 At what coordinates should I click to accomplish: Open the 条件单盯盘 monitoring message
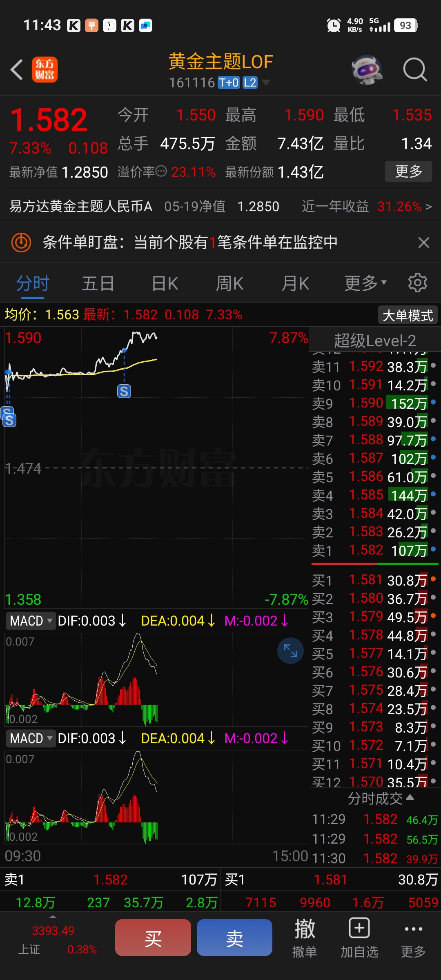coord(190,243)
